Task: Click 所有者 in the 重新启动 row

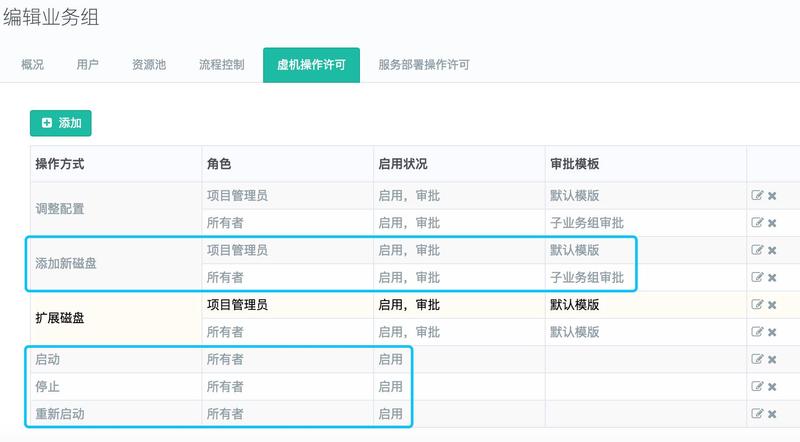Action: tap(225, 414)
